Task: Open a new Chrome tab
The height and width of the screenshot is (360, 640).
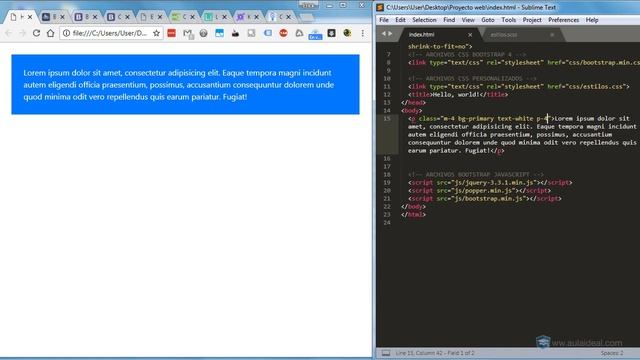Action: (x=306, y=17)
